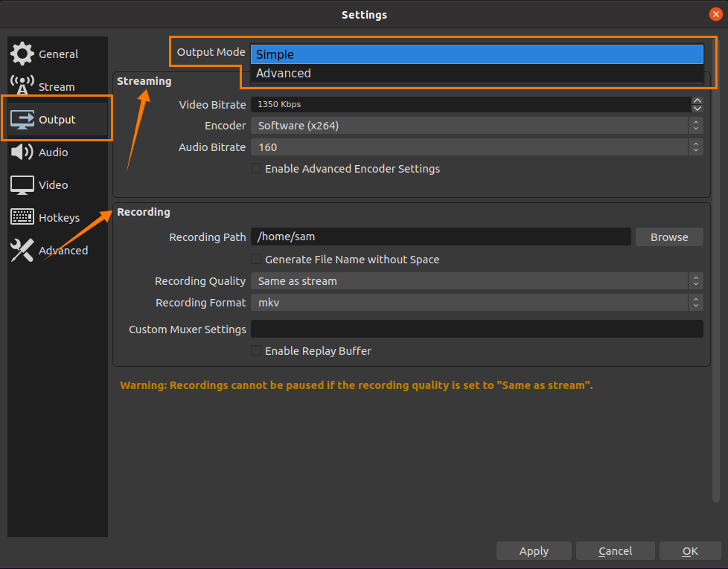Open the Hotkeys tab label
This screenshot has width=728, height=569.
click(x=59, y=218)
